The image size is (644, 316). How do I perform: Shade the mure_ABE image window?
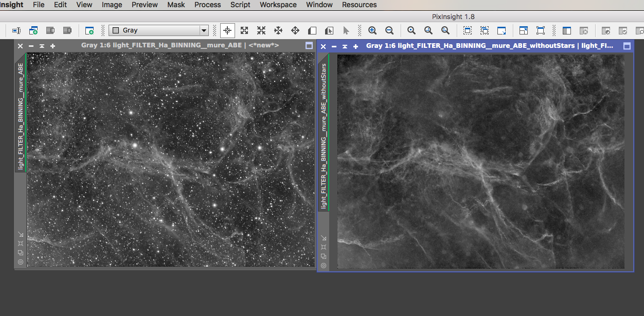click(42, 46)
